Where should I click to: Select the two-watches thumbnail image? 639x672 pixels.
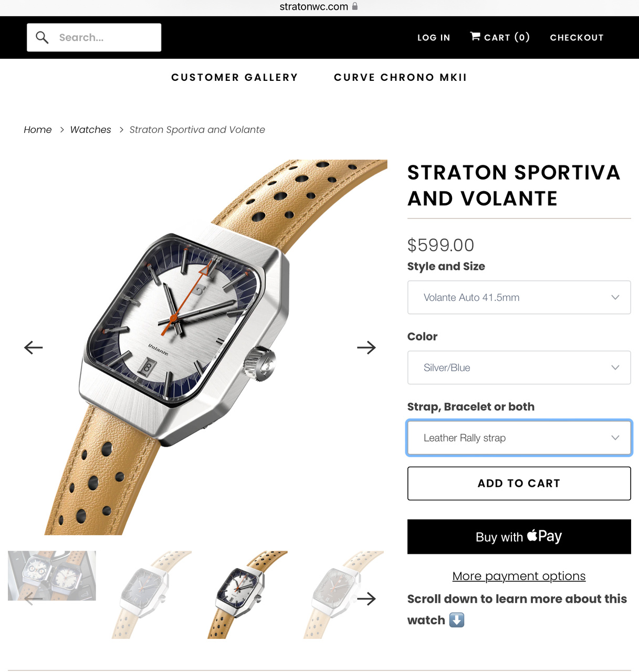(x=52, y=575)
